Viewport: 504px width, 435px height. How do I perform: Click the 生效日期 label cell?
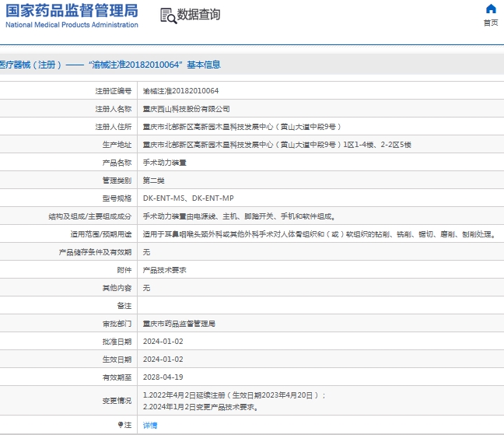[x=117, y=360]
